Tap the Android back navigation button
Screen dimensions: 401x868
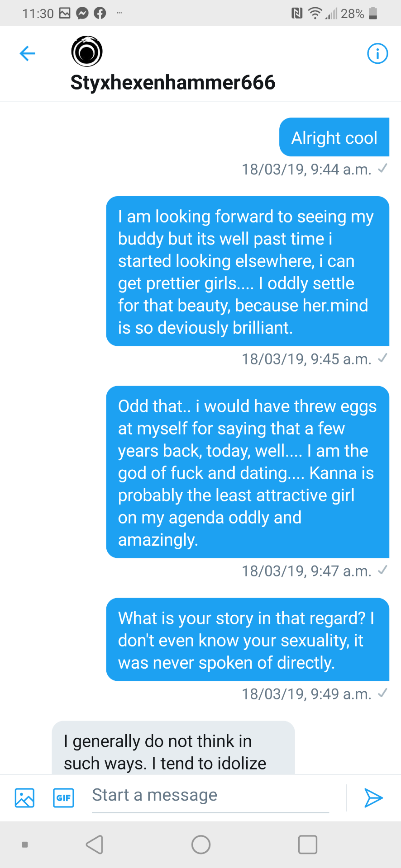click(95, 844)
